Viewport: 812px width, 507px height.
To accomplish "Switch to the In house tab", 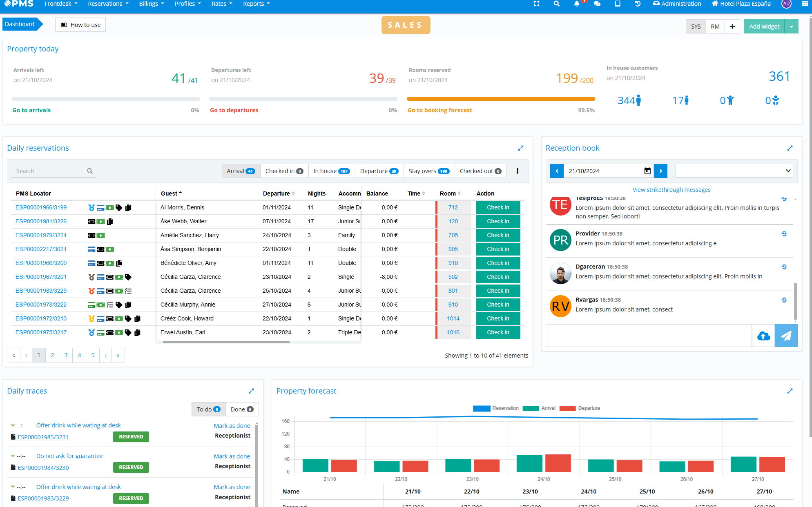I will [x=331, y=171].
